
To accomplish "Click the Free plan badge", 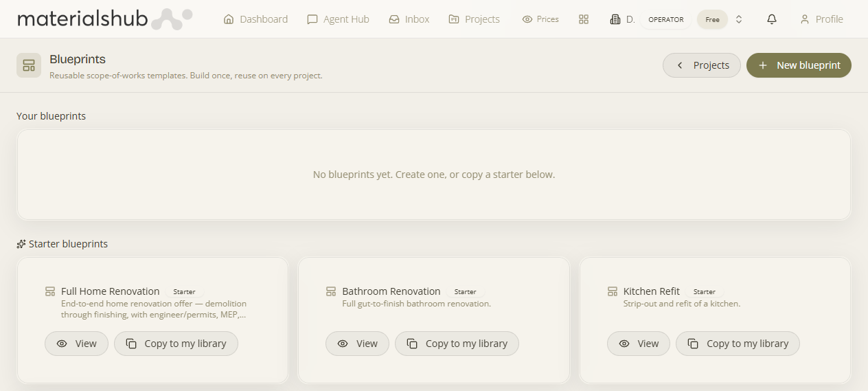I will point(712,19).
